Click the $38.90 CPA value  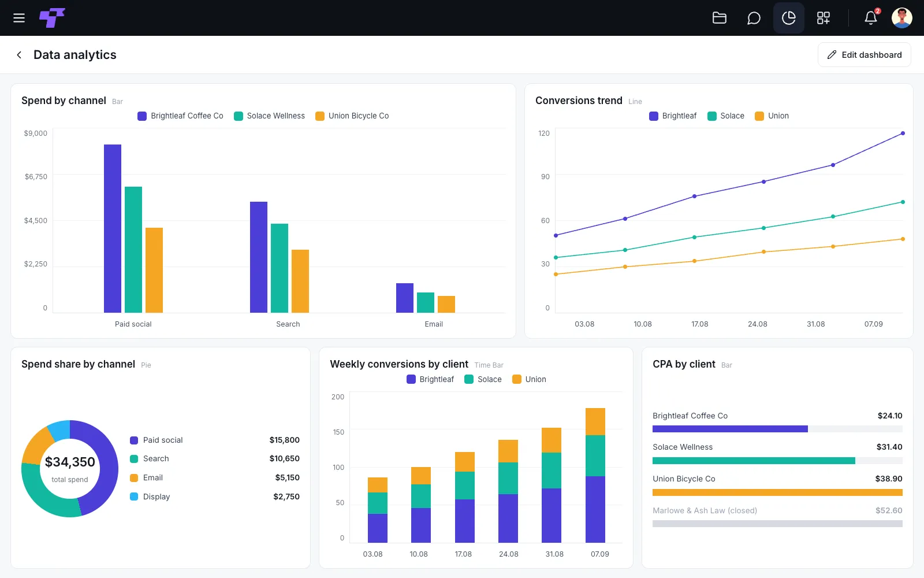889,479
